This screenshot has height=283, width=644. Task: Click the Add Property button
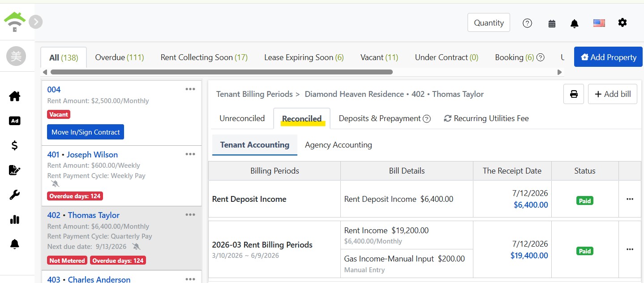(x=608, y=57)
